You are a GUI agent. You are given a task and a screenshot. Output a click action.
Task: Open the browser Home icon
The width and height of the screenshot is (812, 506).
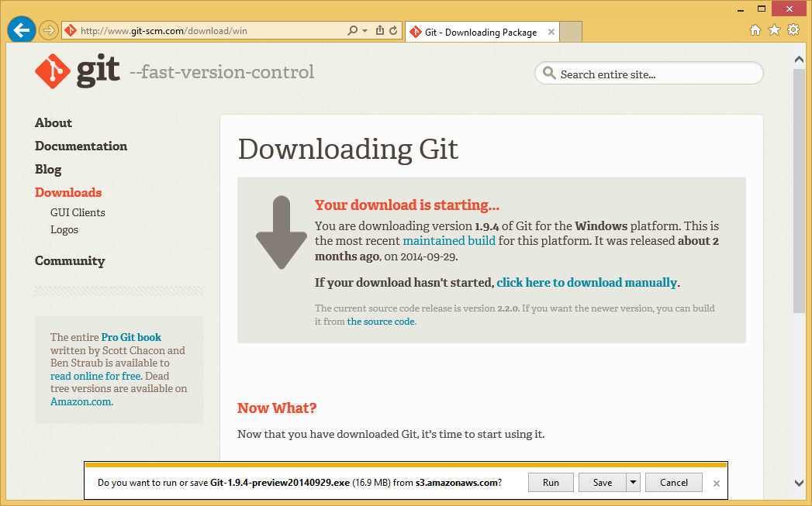point(755,30)
